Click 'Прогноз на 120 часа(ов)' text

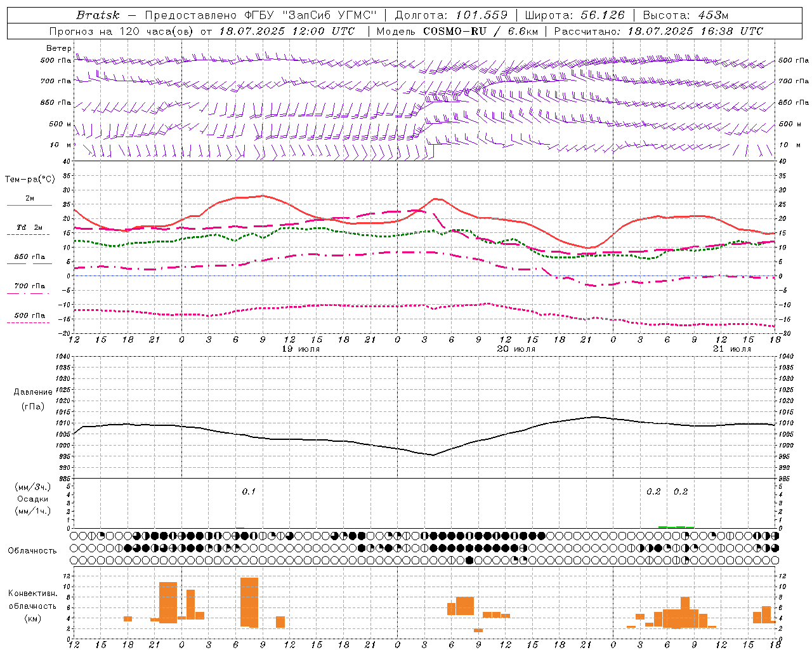tap(121, 31)
